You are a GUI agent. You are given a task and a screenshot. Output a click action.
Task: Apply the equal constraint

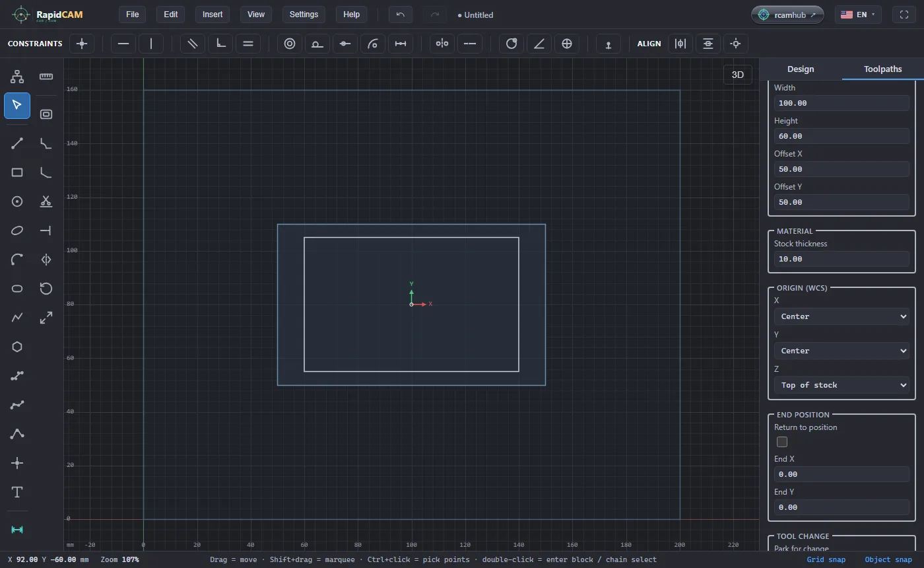[248, 44]
